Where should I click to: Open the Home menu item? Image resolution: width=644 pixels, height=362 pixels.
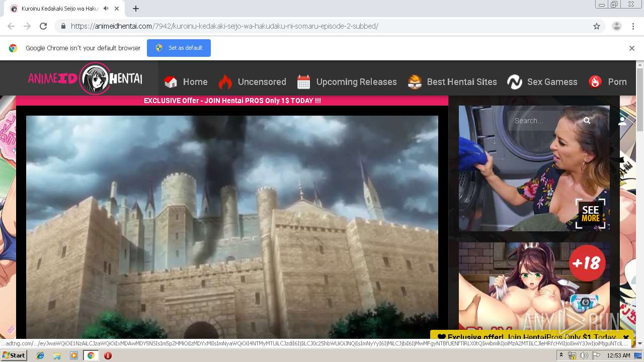tap(195, 82)
